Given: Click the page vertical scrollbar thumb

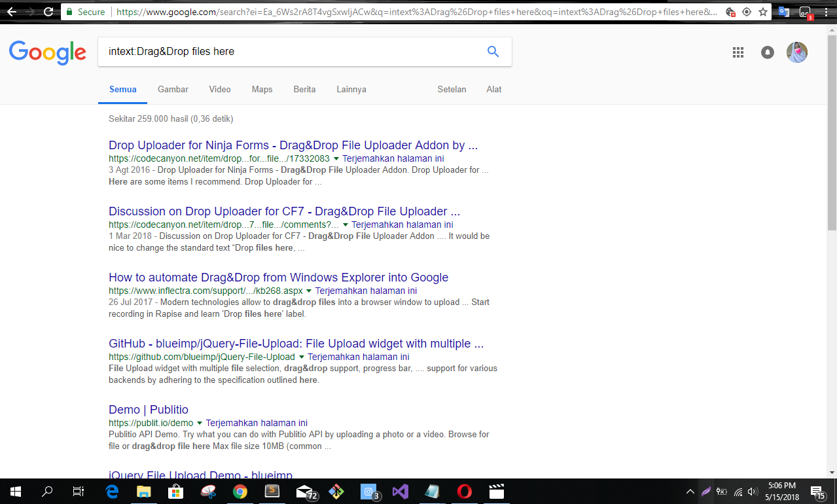Looking at the screenshot, I should [x=832, y=132].
